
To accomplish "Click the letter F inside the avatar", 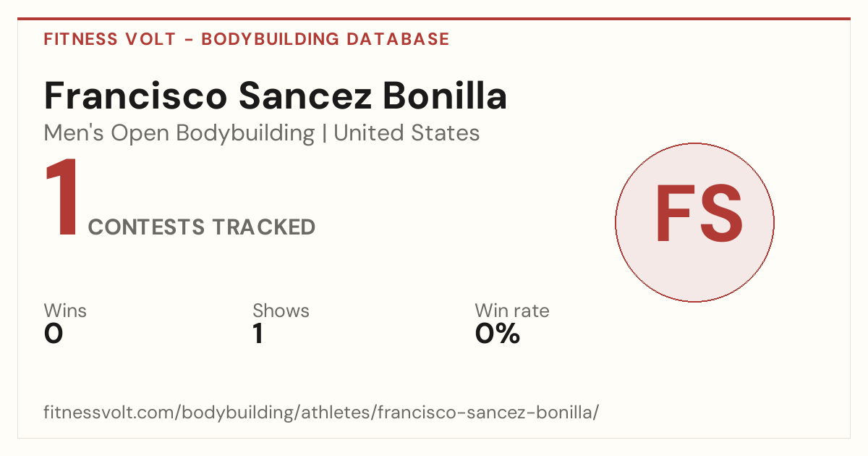I will (673, 214).
